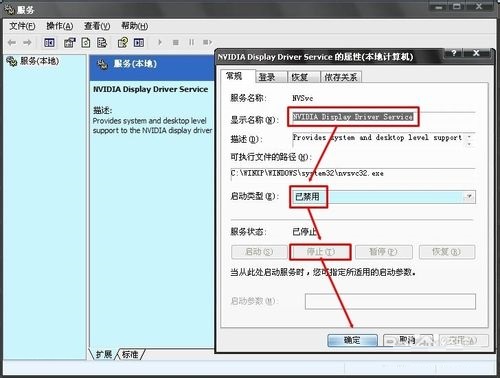Click the 已停止 service status text
Viewport: 500px width, 378px height.
pos(304,231)
